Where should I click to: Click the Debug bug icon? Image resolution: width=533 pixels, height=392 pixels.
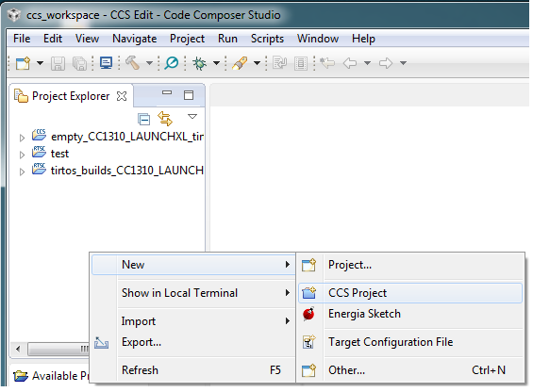click(200, 63)
